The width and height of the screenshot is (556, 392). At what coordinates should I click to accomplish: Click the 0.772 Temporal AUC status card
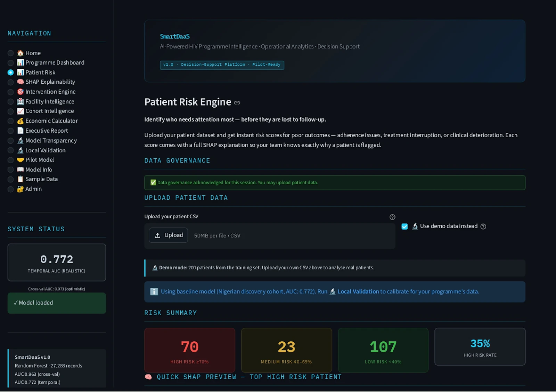click(57, 262)
